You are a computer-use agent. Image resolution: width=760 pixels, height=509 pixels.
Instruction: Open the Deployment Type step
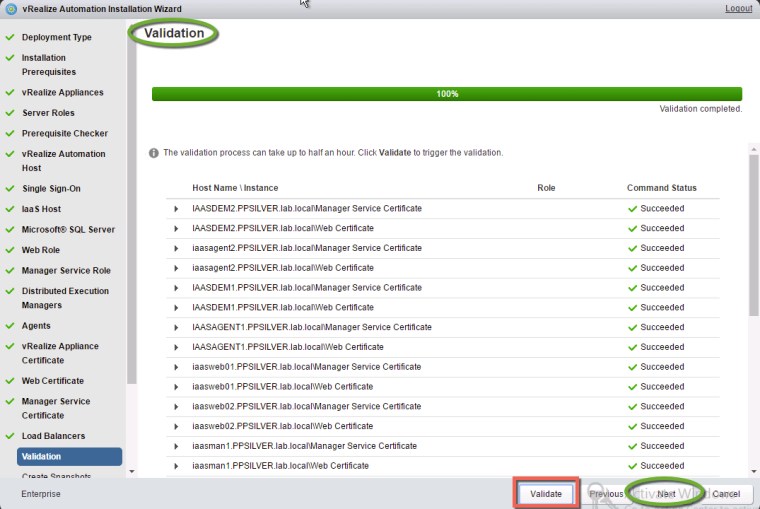pyautogui.click(x=57, y=37)
